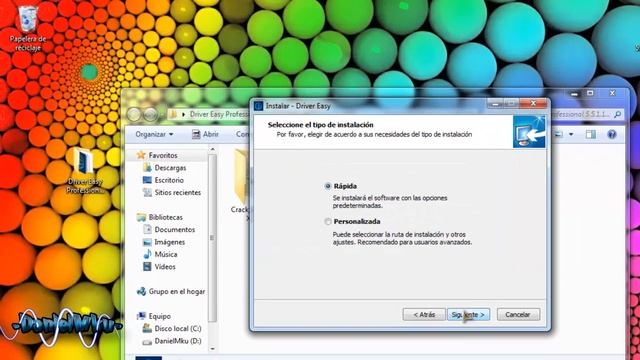Open Sitios recientes in sidebar

178,192
